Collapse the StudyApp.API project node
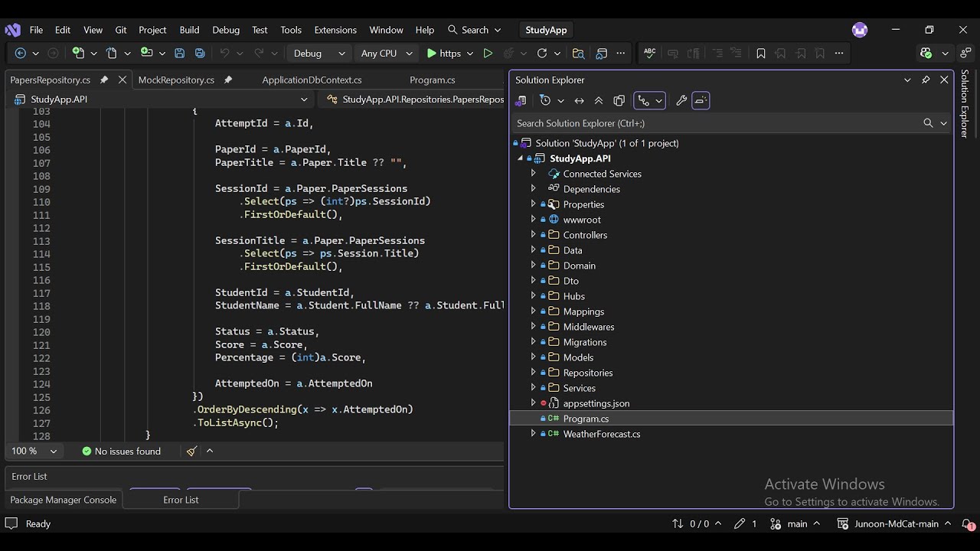 (520, 158)
